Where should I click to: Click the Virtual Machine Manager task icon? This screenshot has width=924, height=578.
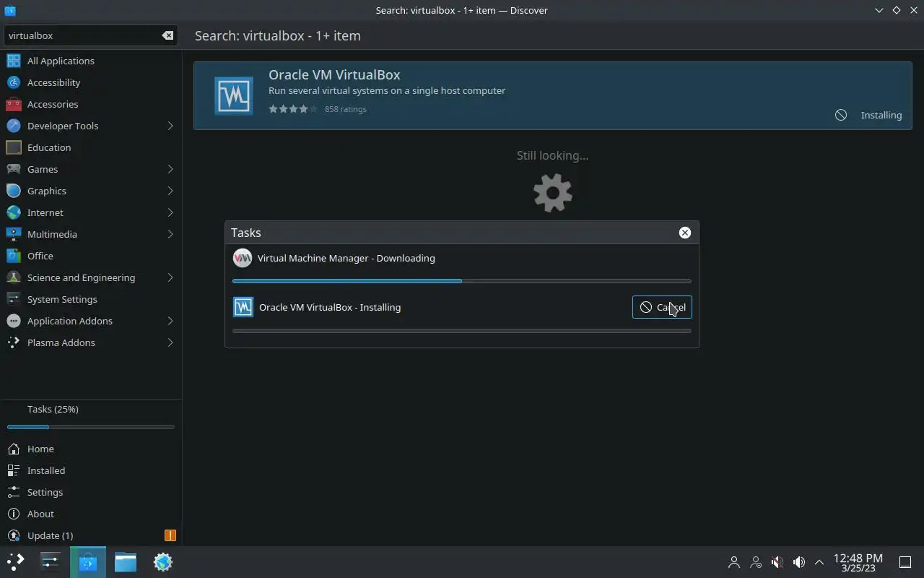pos(243,258)
